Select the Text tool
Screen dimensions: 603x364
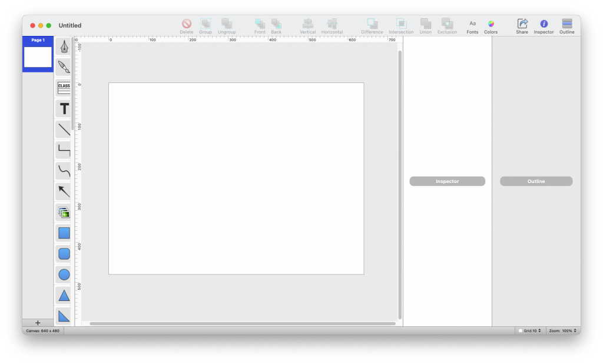(64, 109)
